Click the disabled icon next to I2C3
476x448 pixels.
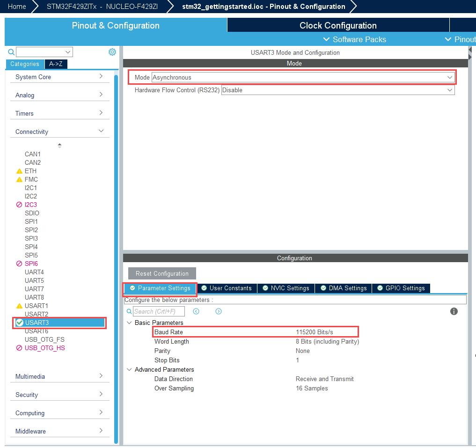coord(19,205)
